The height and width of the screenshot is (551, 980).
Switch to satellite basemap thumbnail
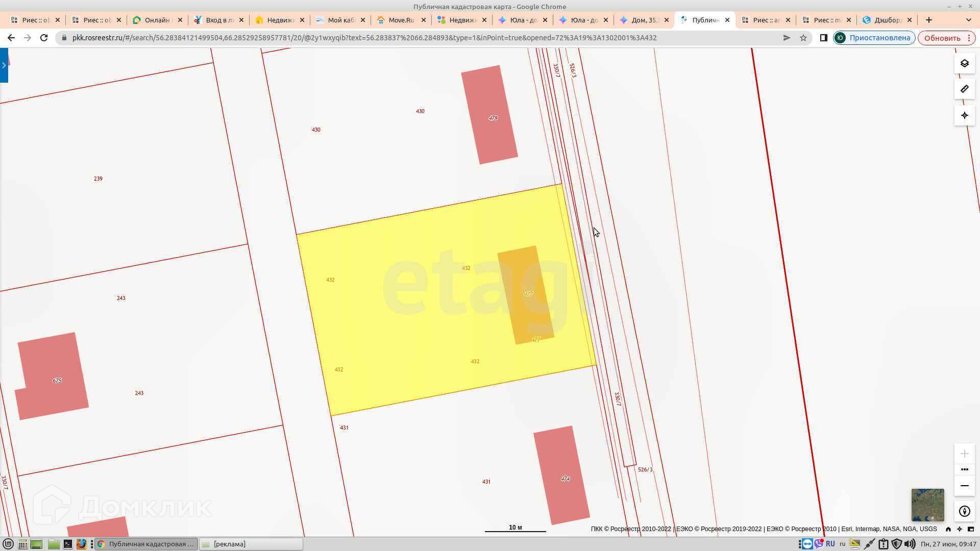click(x=927, y=505)
